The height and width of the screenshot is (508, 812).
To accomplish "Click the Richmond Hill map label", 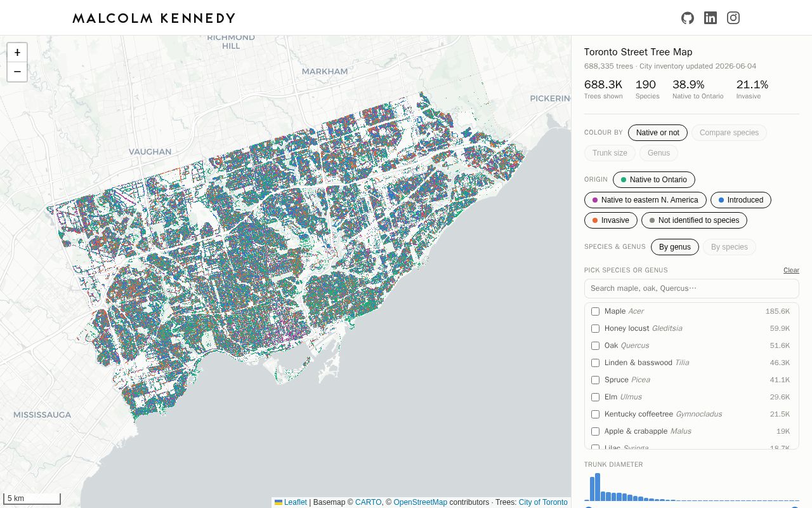I will click(231, 41).
